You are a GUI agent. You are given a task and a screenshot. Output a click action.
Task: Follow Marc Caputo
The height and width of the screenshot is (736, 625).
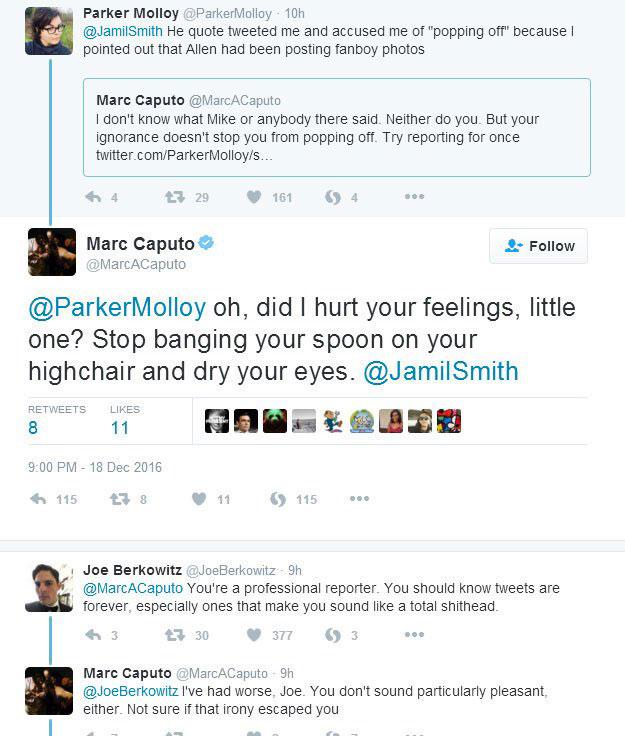pyautogui.click(x=538, y=246)
